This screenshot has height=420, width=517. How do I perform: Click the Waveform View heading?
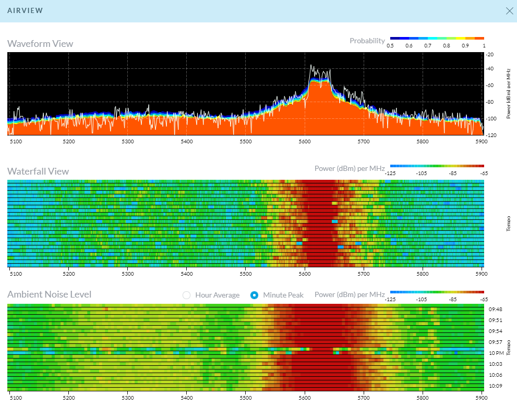(40, 44)
